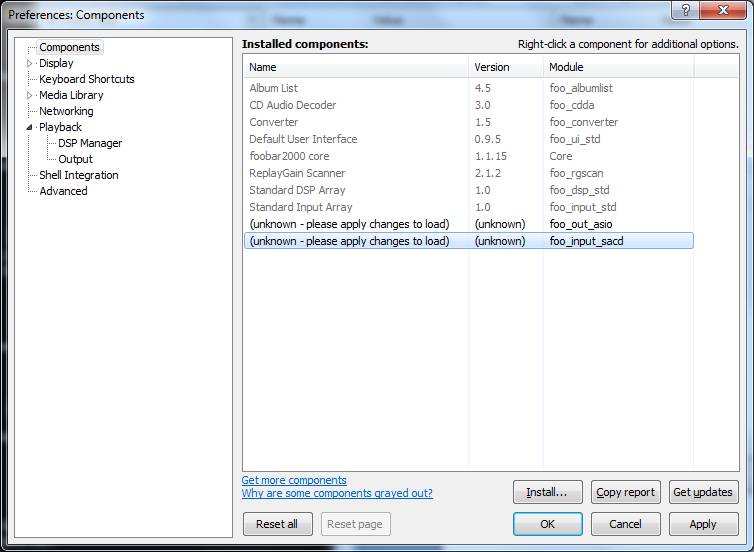Click the 1.1.15 version cell
This screenshot has height=552, width=754.
pos(490,156)
